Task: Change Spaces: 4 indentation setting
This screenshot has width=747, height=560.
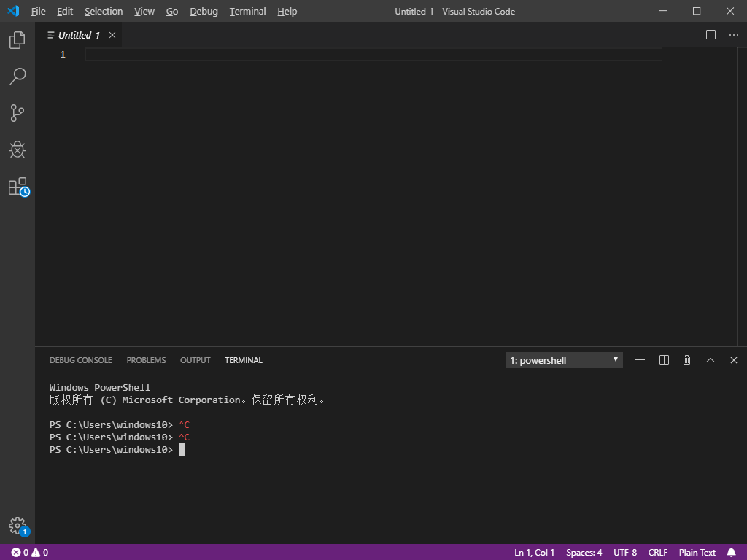Action: pos(584,552)
